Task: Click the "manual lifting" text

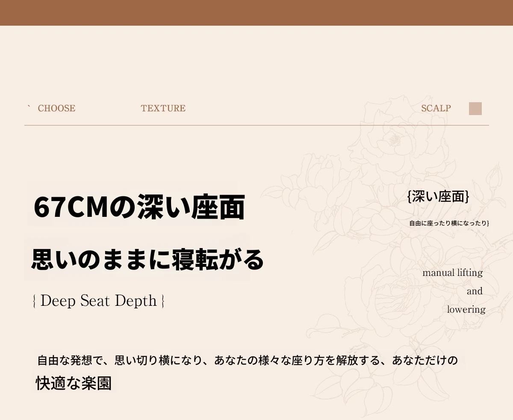Action: (x=452, y=273)
